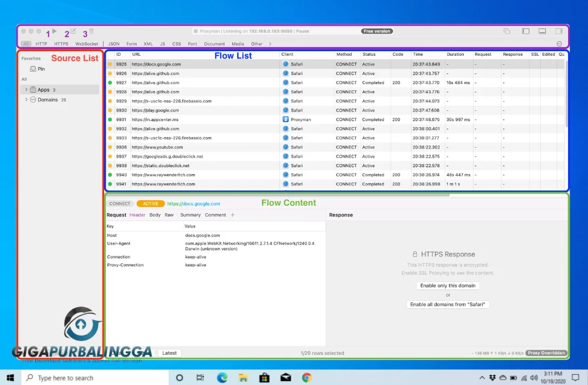Click the Dropbox icon in system tray
This screenshot has width=588, height=385.
tap(492, 378)
